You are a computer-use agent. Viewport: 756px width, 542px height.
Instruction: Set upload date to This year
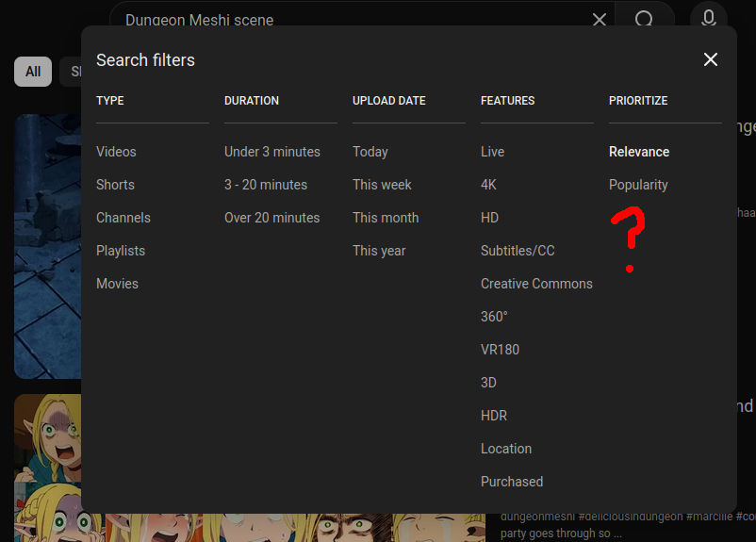(x=379, y=251)
